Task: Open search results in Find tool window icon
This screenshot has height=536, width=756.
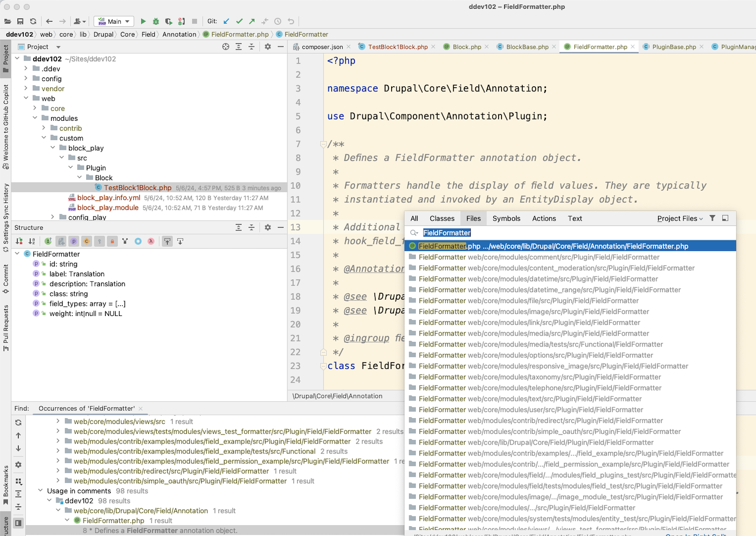Action: tap(725, 218)
